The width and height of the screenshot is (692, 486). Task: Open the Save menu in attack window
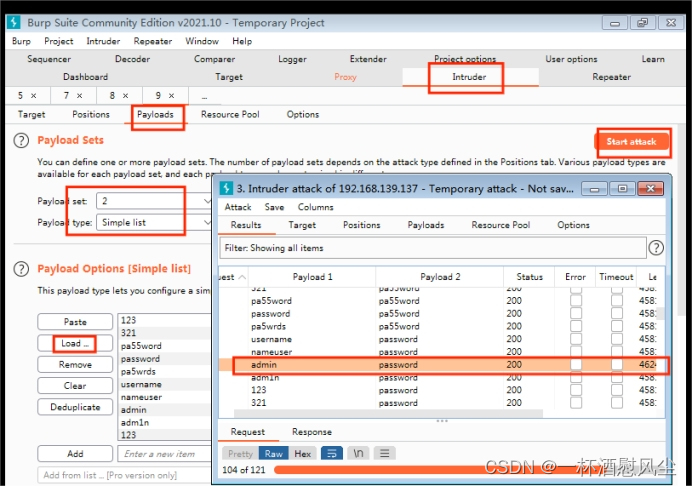click(274, 207)
